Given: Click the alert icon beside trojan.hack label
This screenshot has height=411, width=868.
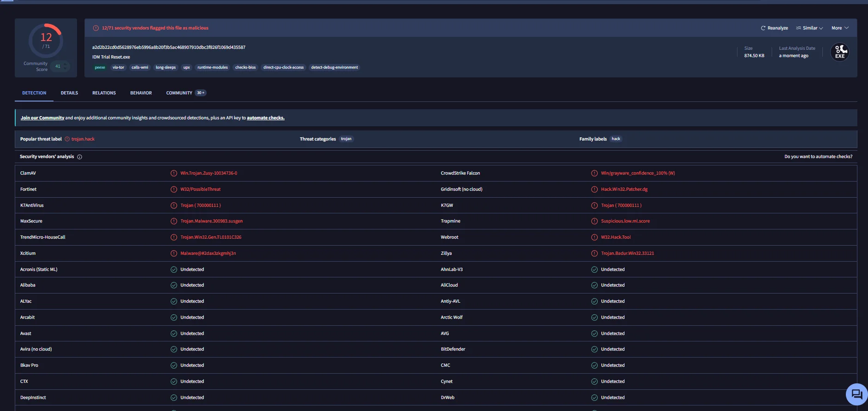Looking at the screenshot, I should tap(67, 139).
